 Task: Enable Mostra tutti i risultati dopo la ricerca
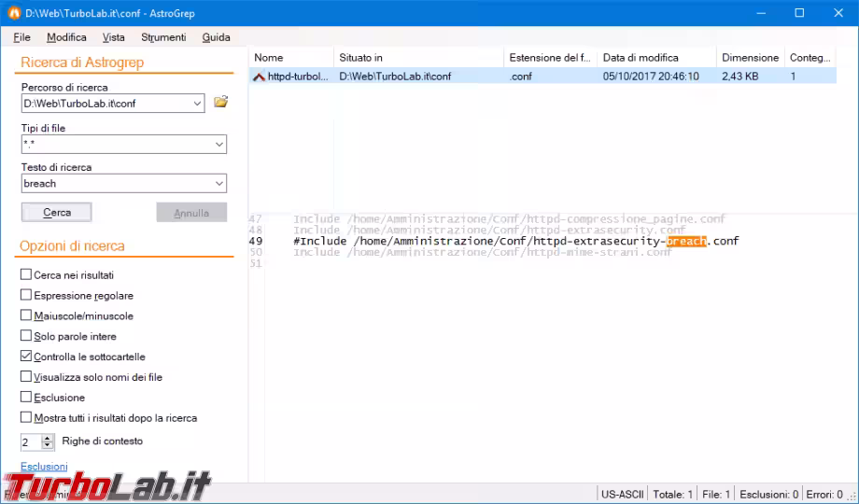26,417
